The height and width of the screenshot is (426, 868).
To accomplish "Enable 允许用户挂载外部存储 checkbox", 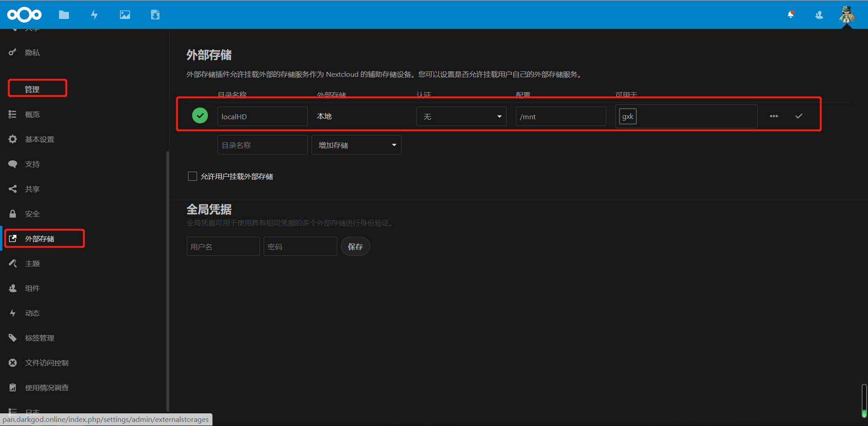I will click(x=193, y=176).
